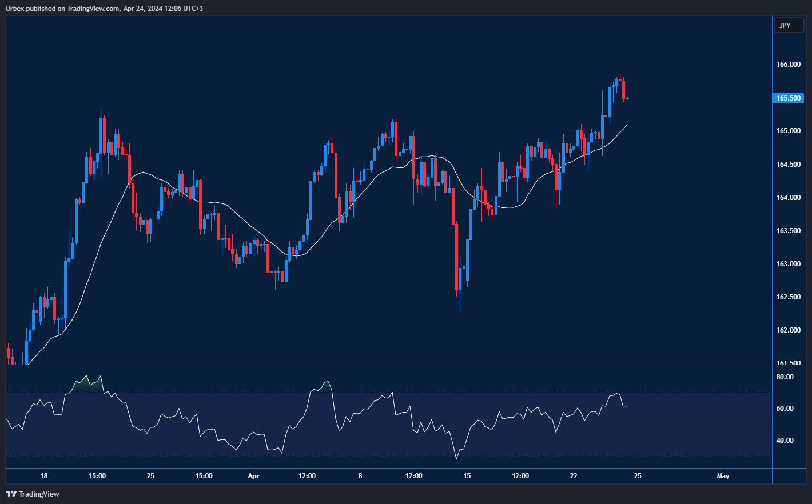The image size is (812, 504).
Task: Select the white moving average line's right end
Action: 627,125
